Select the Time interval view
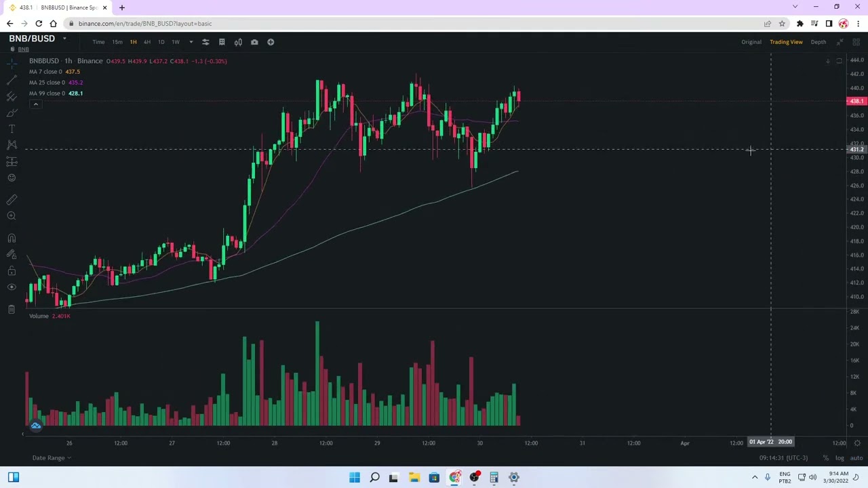 point(98,42)
